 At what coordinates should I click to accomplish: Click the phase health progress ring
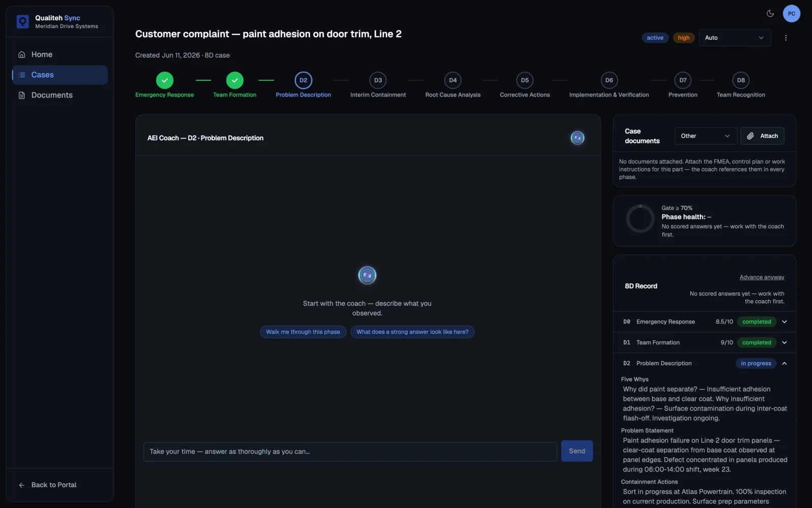pos(640,219)
